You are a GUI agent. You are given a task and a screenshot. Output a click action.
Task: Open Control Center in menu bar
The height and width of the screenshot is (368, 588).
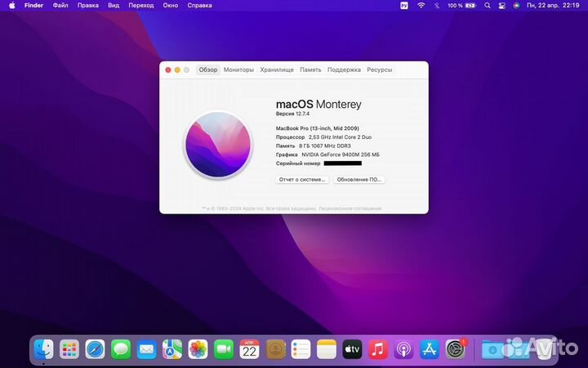[x=501, y=5]
